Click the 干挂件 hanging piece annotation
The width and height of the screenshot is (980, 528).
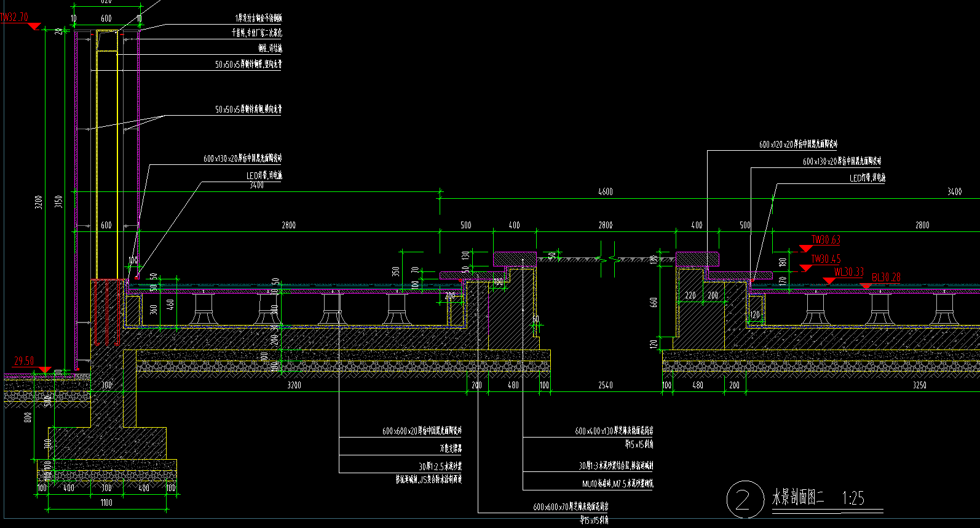pos(256,33)
